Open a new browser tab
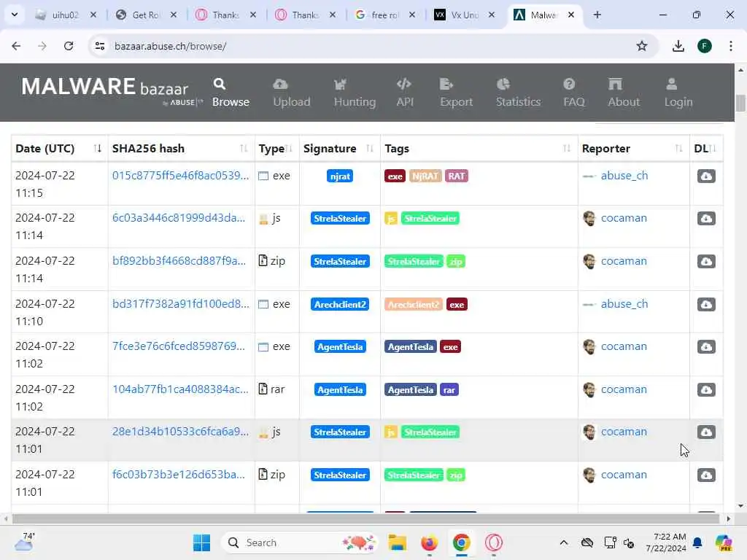Screen dimensions: 747x560 597,15
